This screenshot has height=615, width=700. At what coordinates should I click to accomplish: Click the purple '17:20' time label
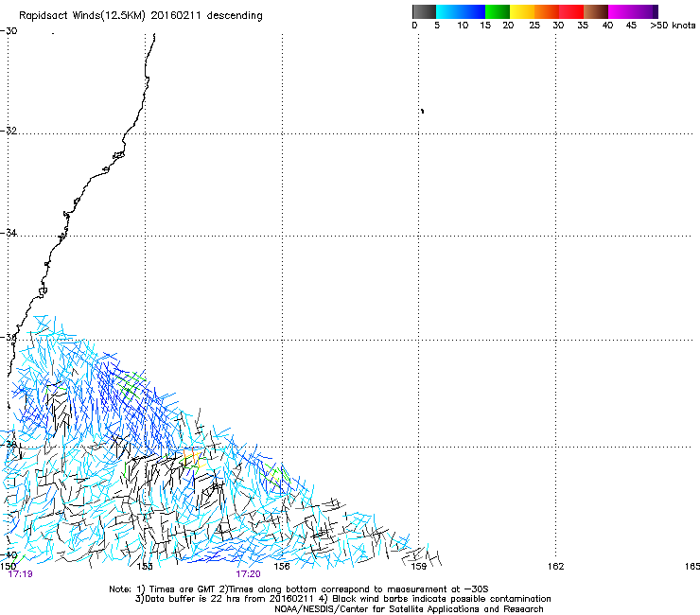(x=248, y=574)
